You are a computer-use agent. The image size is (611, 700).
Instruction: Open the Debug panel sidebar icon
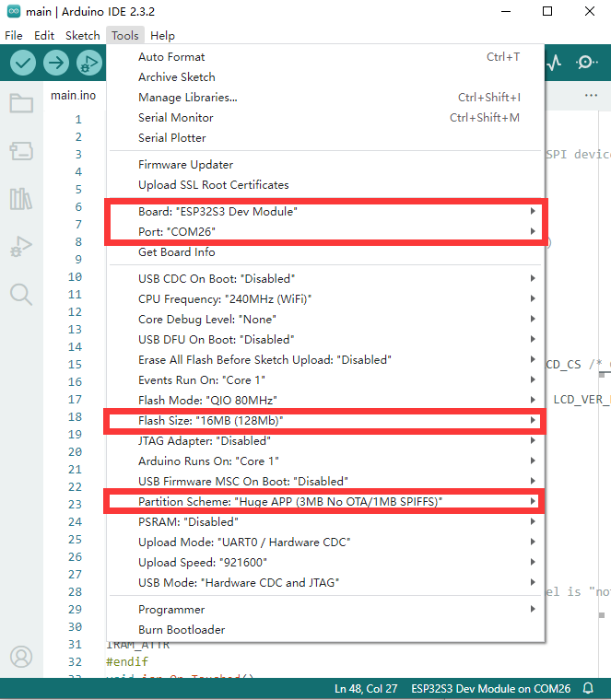coord(21,247)
